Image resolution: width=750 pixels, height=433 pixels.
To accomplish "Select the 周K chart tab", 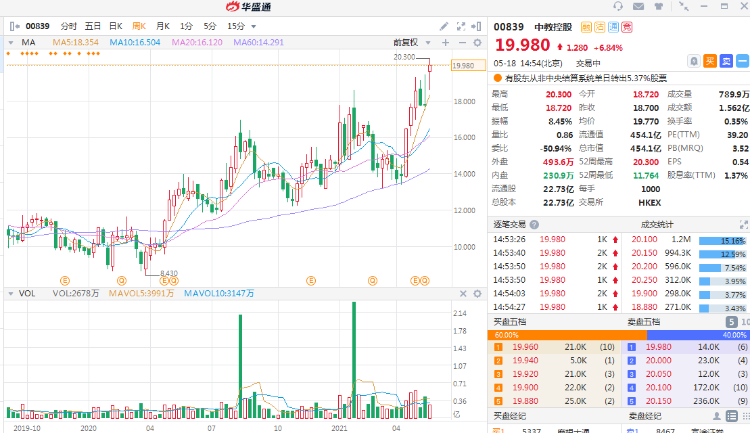I will click(139, 26).
